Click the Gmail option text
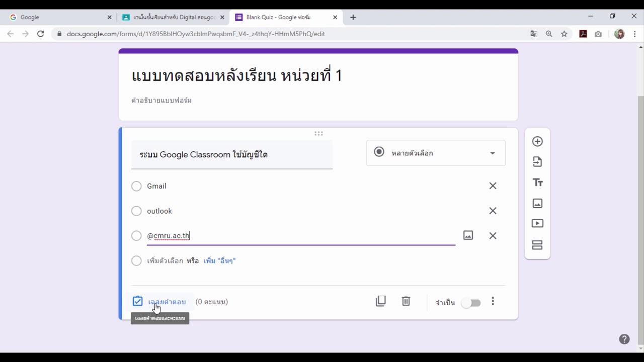 click(156, 186)
